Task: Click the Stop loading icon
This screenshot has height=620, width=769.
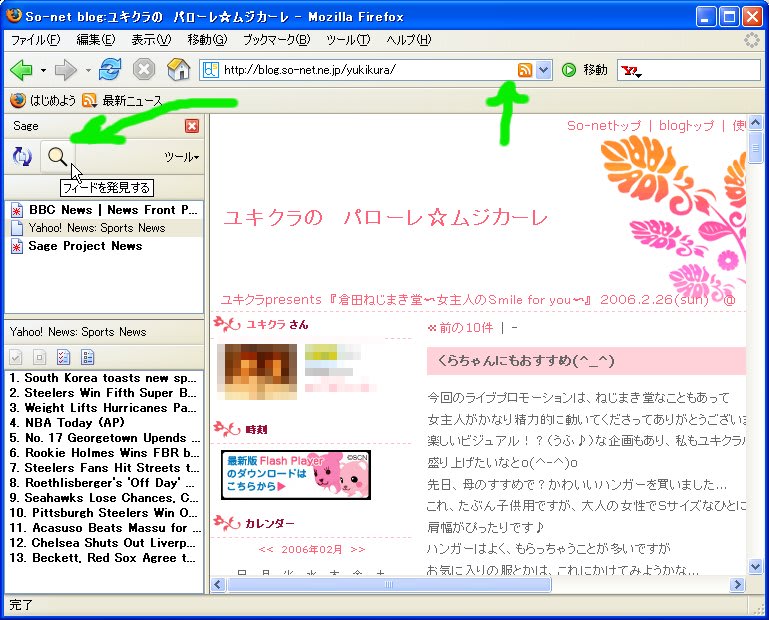Action: (144, 70)
